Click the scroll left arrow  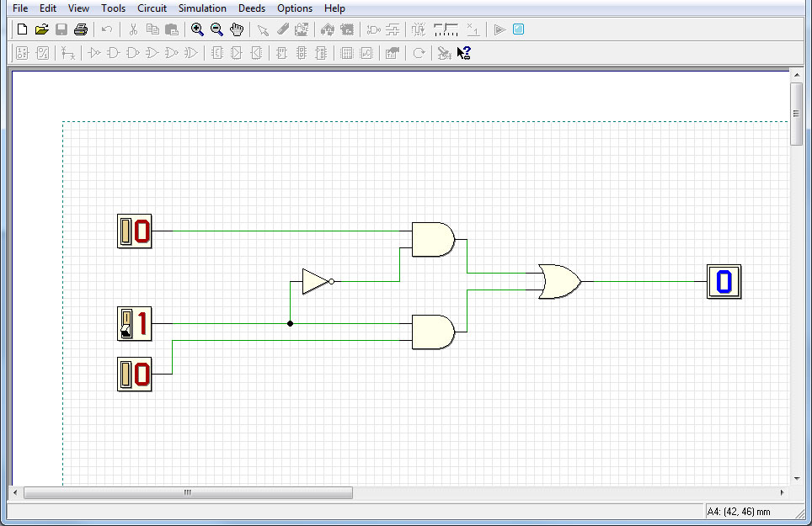point(15,492)
